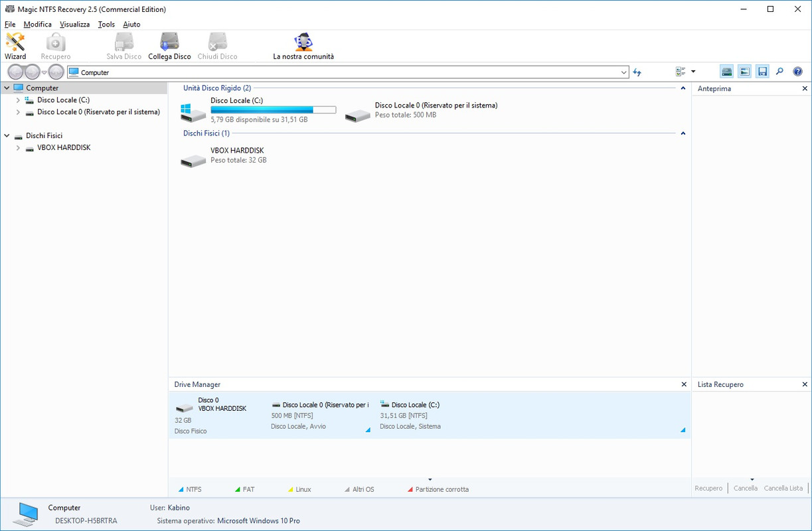Viewport: 812px width, 531px height.
Task: Expand VBOX HARDDISK tree node
Action: (x=18, y=148)
